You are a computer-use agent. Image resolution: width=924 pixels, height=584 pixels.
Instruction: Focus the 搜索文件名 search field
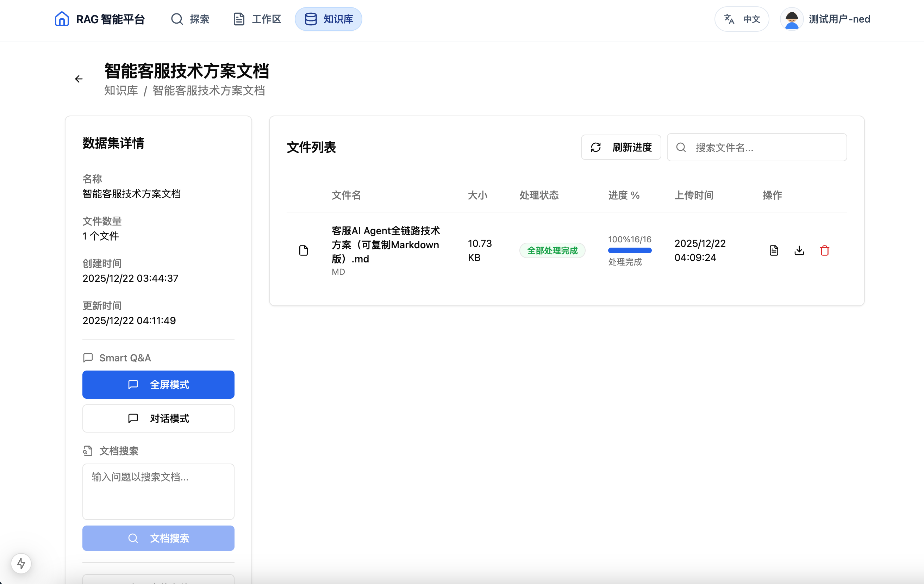coord(757,147)
